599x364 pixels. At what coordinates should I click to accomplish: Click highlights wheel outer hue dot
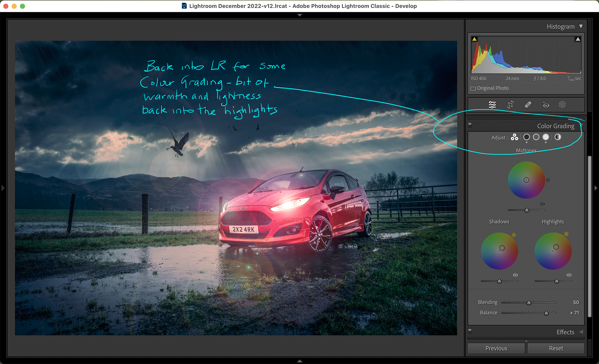(x=566, y=234)
